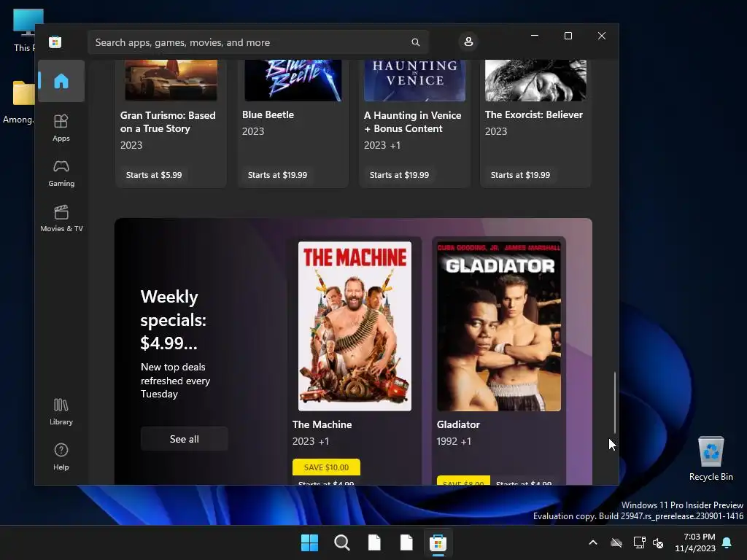Open the Apps section in sidebar

(x=61, y=128)
